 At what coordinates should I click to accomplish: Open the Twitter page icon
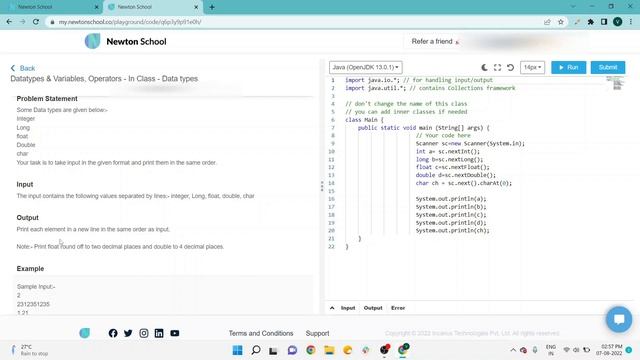(x=128, y=333)
